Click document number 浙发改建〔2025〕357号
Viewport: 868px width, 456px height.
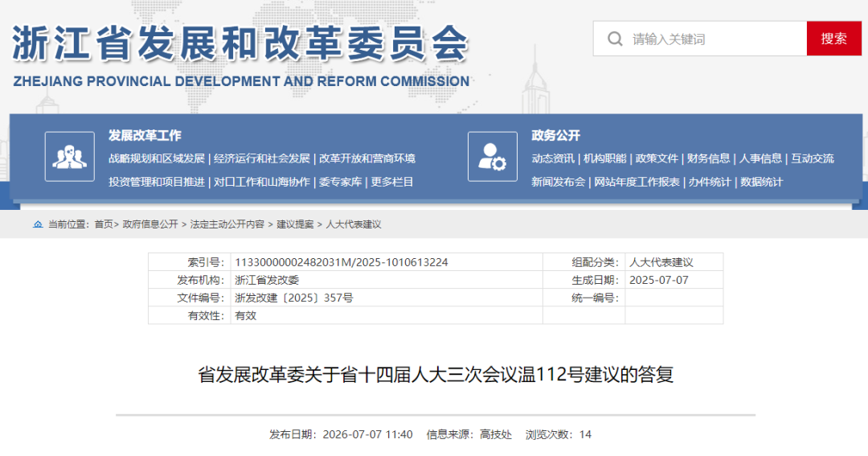point(294,298)
